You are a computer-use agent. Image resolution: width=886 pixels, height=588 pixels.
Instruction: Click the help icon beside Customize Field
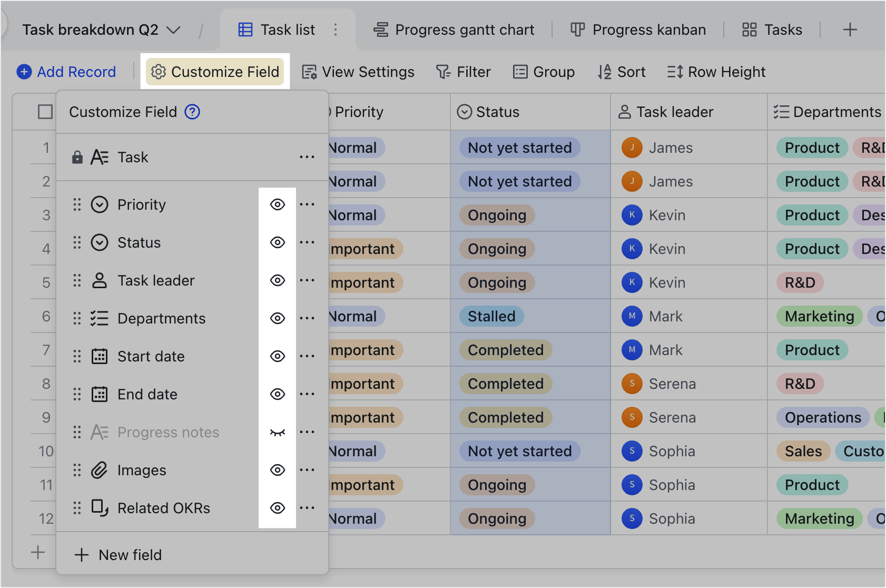192,112
